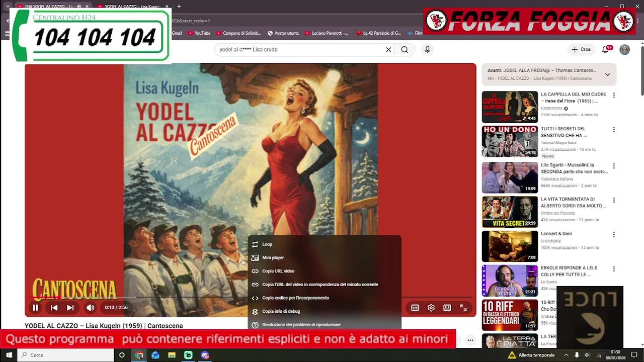Open the more actions ellipsis below the video

pos(470,340)
